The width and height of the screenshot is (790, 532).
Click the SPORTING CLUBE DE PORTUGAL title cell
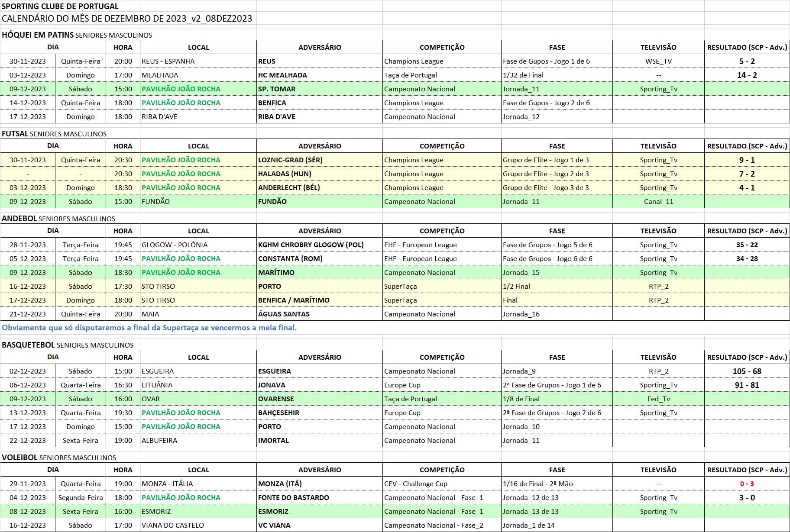tap(60, 6)
